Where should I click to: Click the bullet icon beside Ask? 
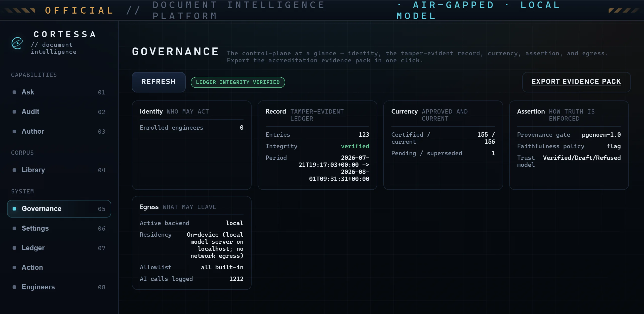tap(14, 92)
